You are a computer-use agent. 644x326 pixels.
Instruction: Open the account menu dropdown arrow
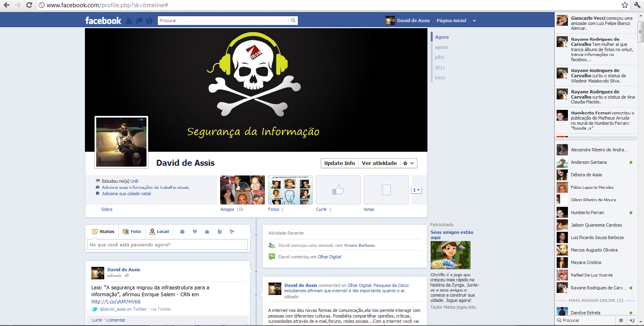pos(474,21)
